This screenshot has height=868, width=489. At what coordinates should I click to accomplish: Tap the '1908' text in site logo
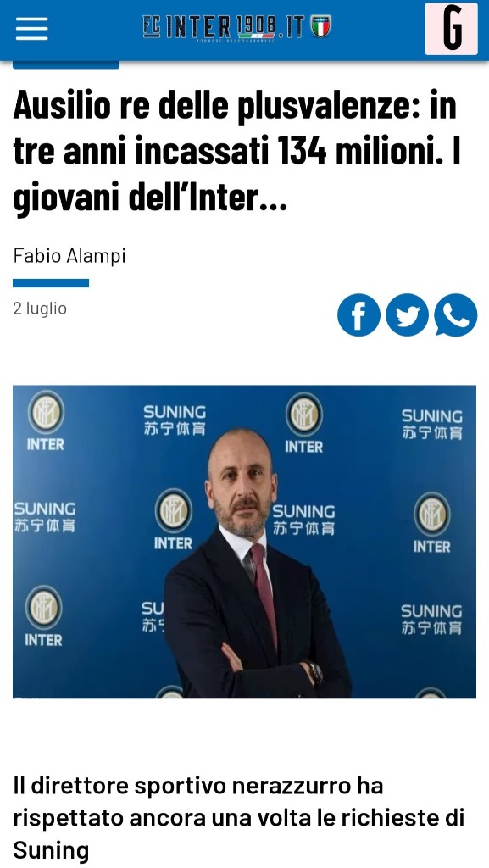(256, 26)
